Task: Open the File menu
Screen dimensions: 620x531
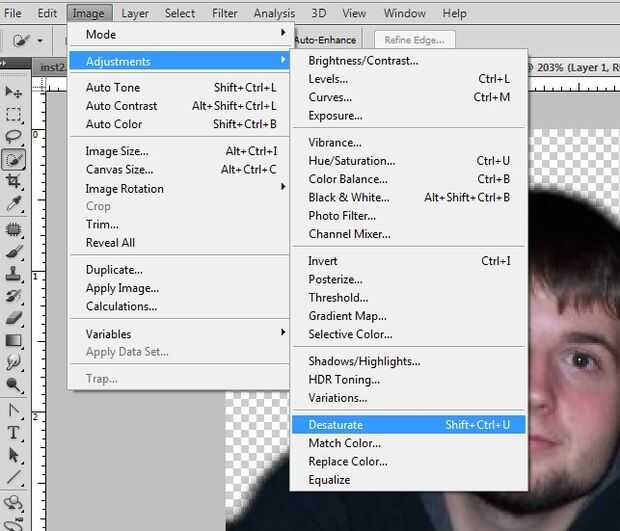Action: click(x=12, y=13)
